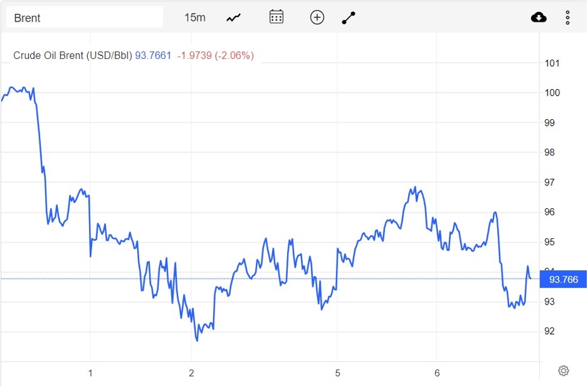Click the 93.7661 legend price value
The width and height of the screenshot is (588, 387).
(153, 55)
